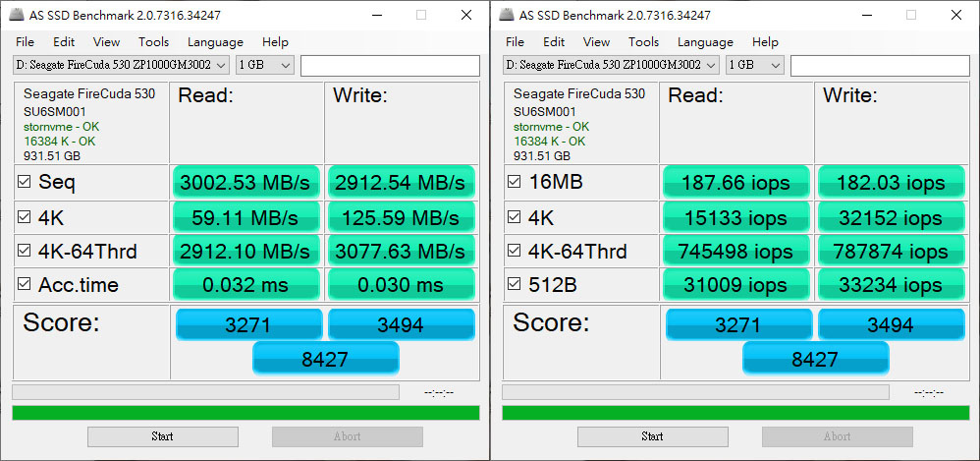This screenshot has height=461, width=980.
Task: Click the Abort button in right window
Action: pyautogui.click(x=837, y=436)
